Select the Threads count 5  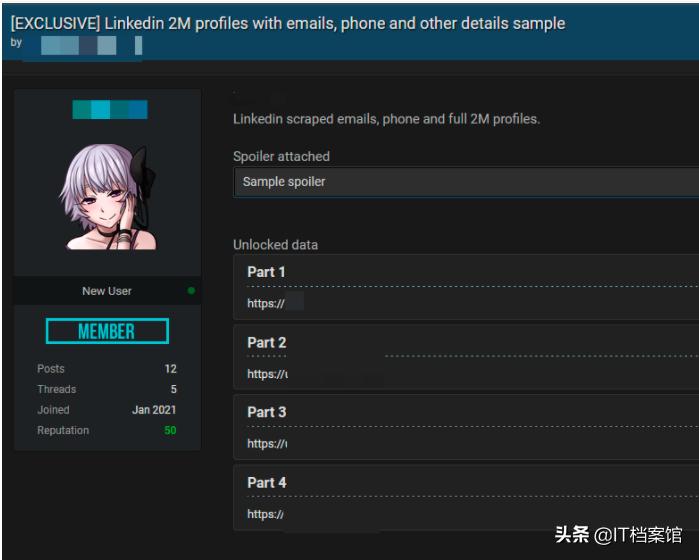tap(174, 389)
